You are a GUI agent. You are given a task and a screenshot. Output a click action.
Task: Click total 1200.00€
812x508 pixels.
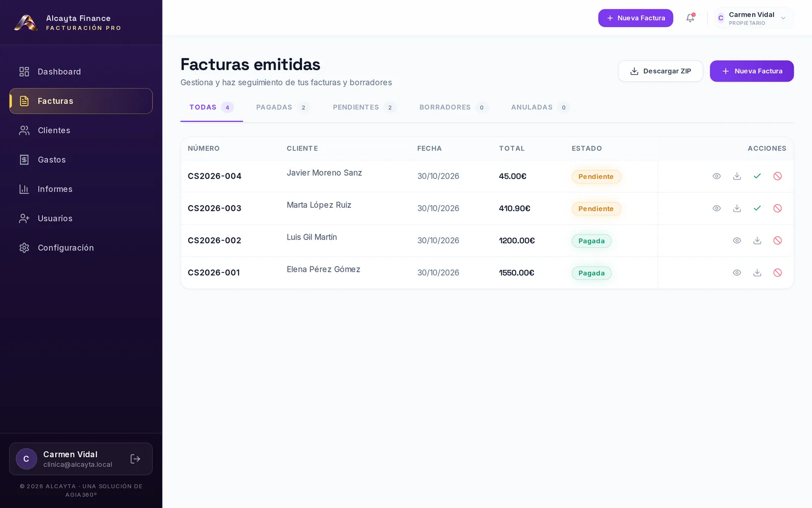coord(517,240)
